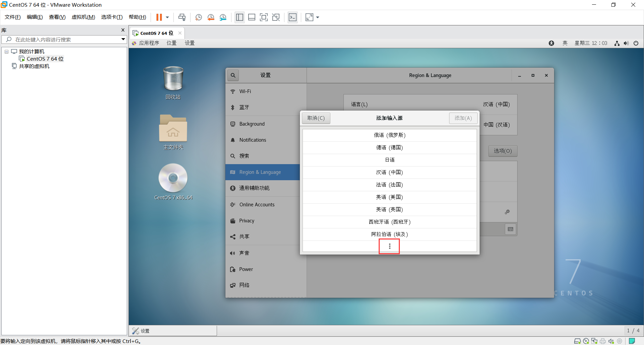The width and height of the screenshot is (644, 345).
Task: Open the 应用程序 menu in GNOME bar
Action: coord(146,43)
